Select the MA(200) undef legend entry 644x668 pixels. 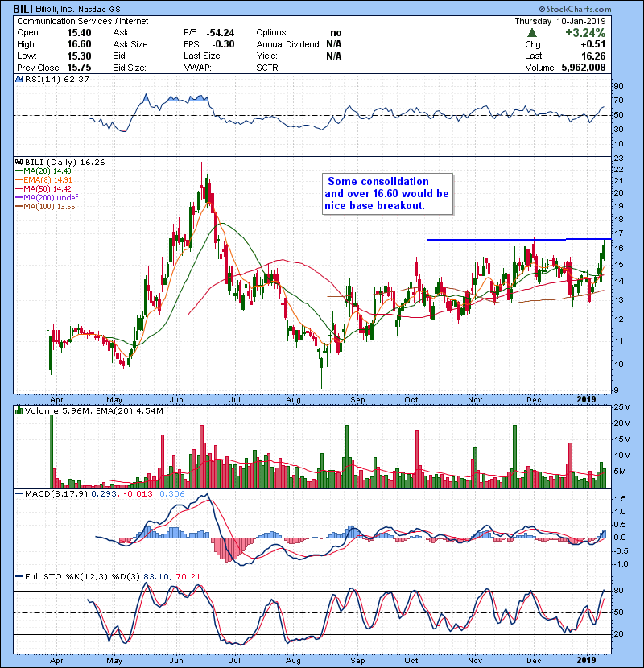click(47, 198)
